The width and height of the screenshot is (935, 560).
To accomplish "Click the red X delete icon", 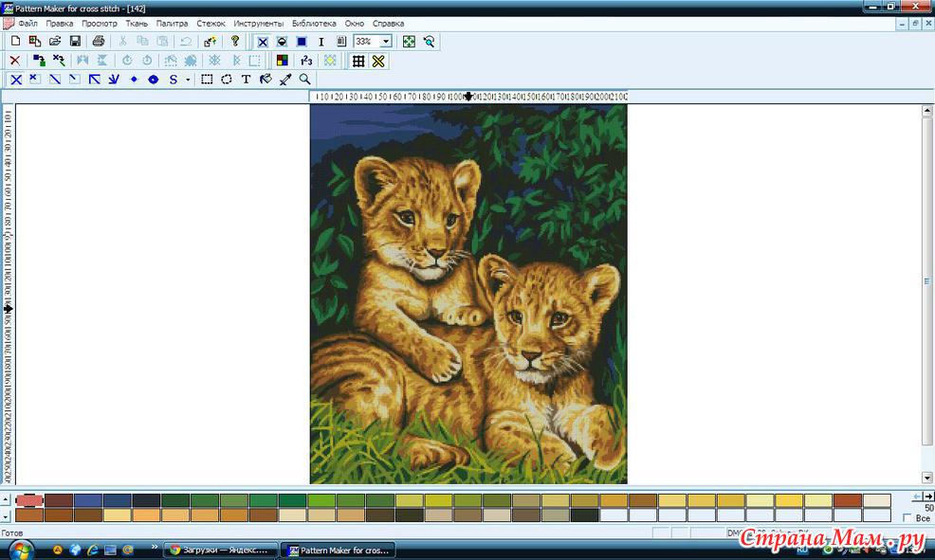I will coord(15,61).
